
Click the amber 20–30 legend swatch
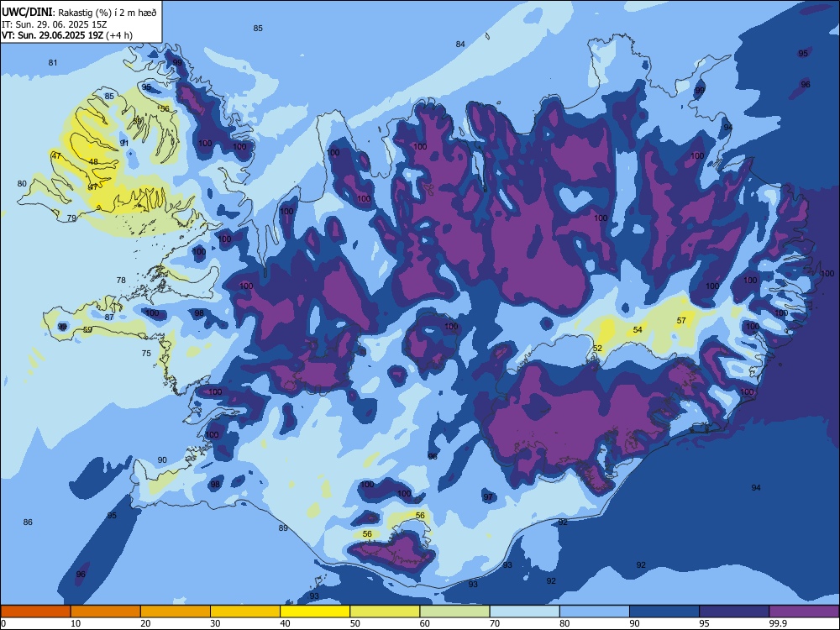pyautogui.click(x=176, y=612)
